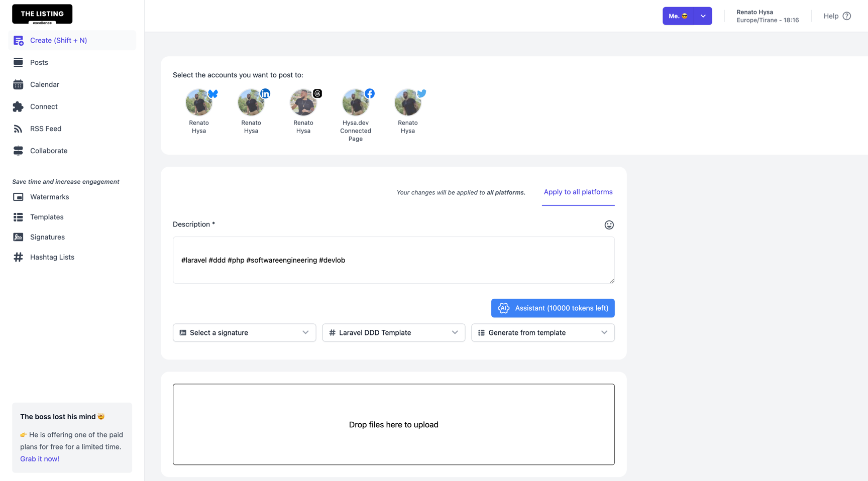Open the Connect page via sidebar icon
Image resolution: width=868 pixels, height=481 pixels.
pos(18,106)
